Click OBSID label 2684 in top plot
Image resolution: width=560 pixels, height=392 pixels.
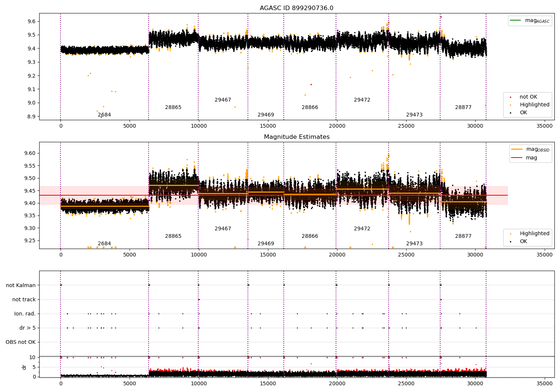tap(104, 115)
